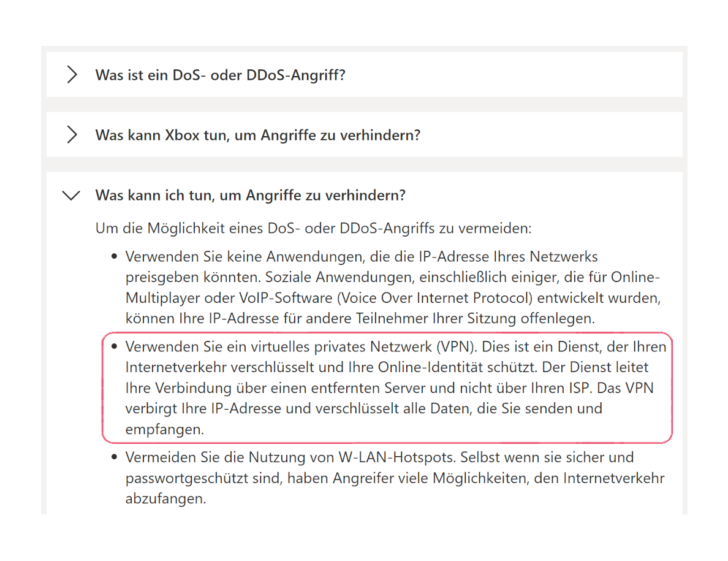This screenshot has height=561, width=728.
Task: Click bullet text 'Vermeiden Sie die Nutzung von W-LAN-Hotspots'
Action: pos(290,457)
